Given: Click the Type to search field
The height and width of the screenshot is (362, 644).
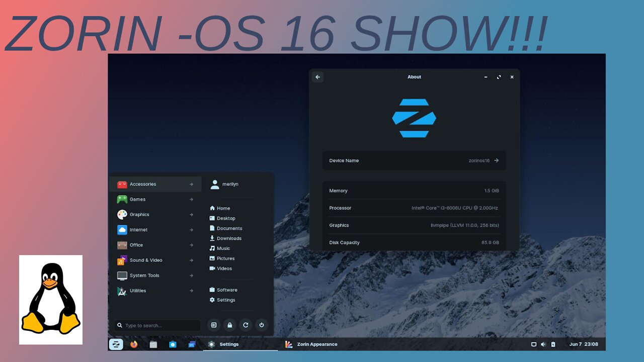Looking at the screenshot, I should pyautogui.click(x=157, y=325).
